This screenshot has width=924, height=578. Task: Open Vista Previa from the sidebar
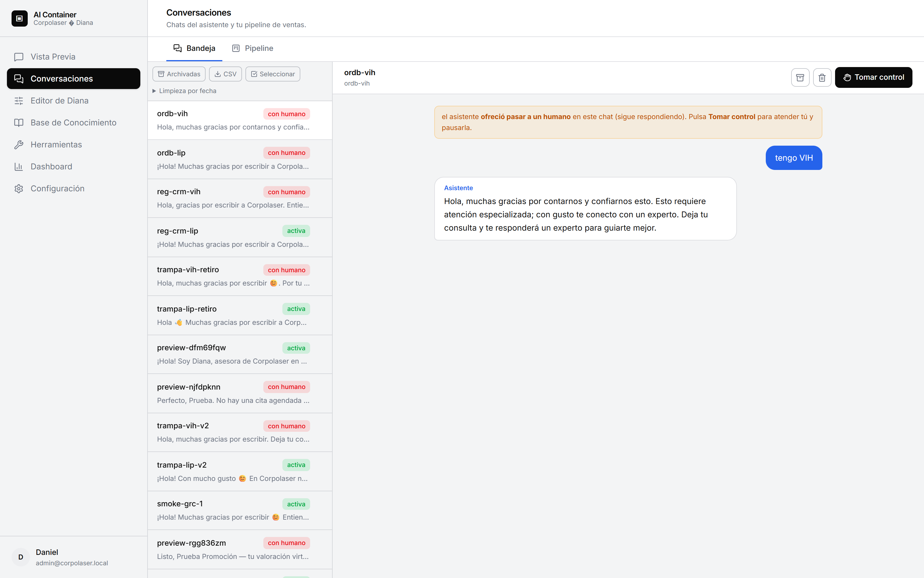[73, 57]
